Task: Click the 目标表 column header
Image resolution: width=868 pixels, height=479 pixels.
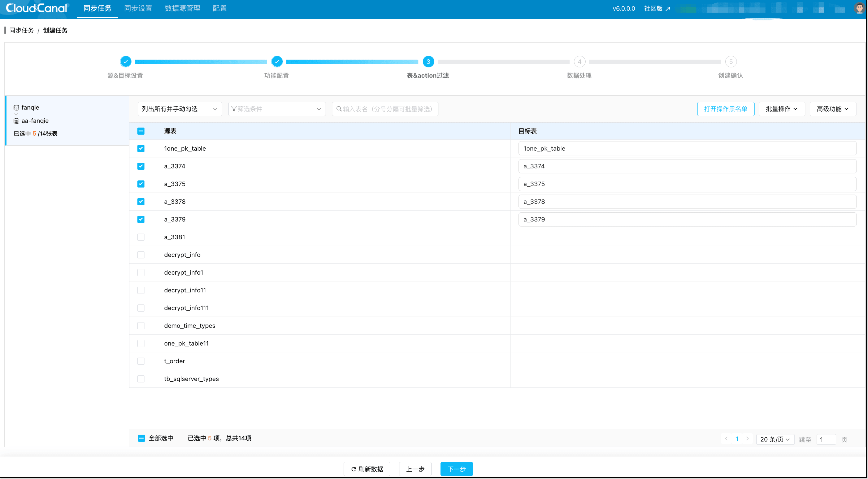Action: [528, 131]
